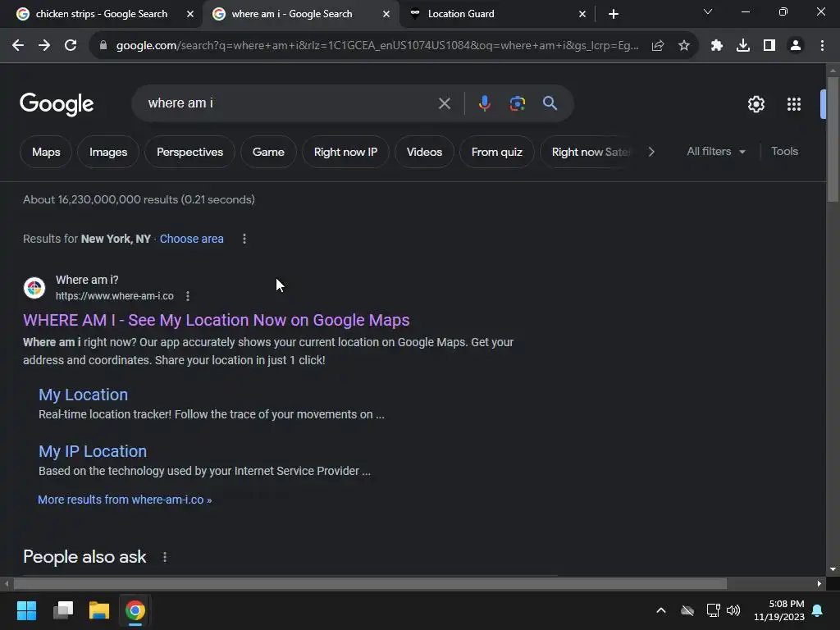Open the search Tools button
840x630 pixels.
tap(784, 152)
